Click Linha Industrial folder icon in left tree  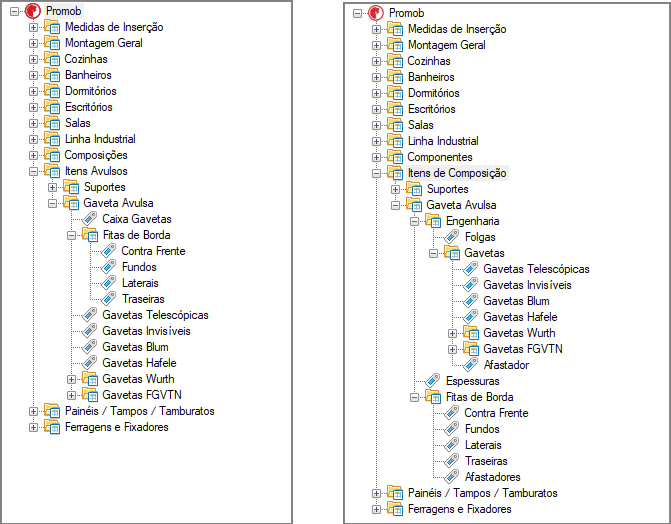[x=52, y=139]
